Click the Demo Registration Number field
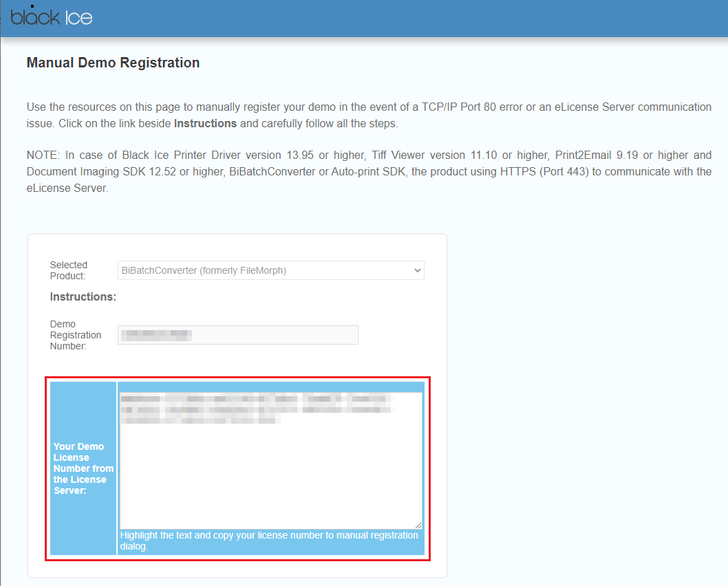The image size is (728, 586). click(x=275, y=335)
